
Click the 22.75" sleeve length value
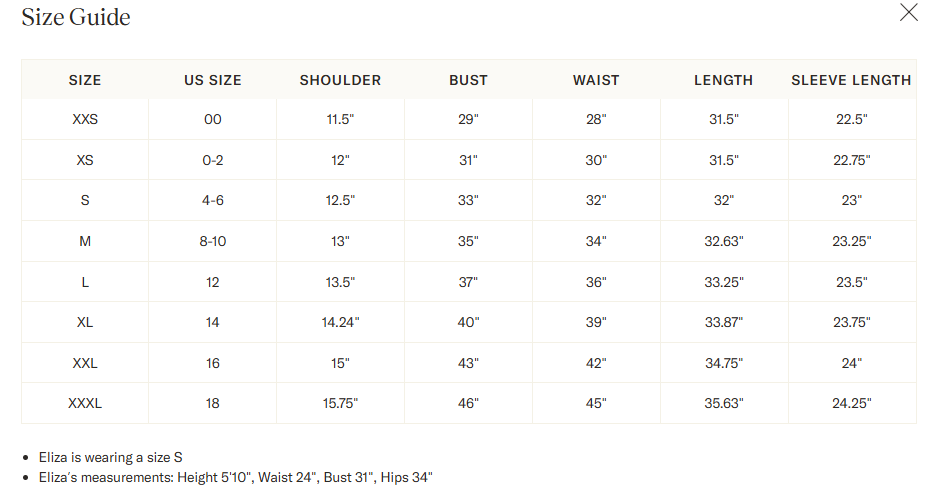pyautogui.click(x=851, y=160)
